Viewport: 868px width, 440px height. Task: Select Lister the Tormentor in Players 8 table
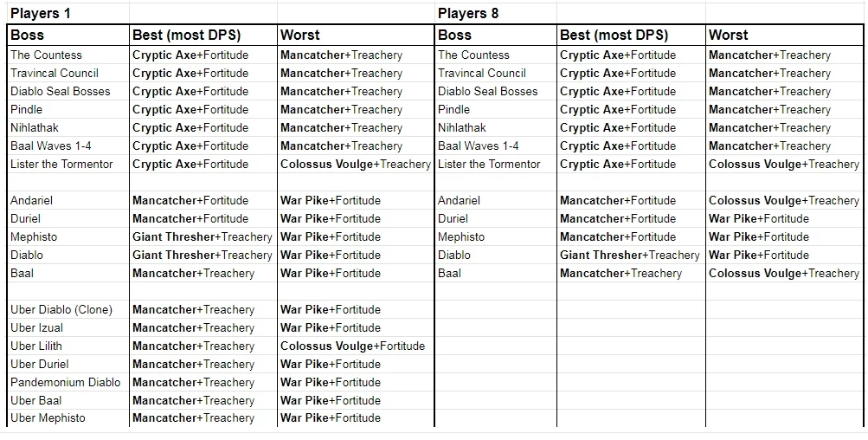coord(489,164)
